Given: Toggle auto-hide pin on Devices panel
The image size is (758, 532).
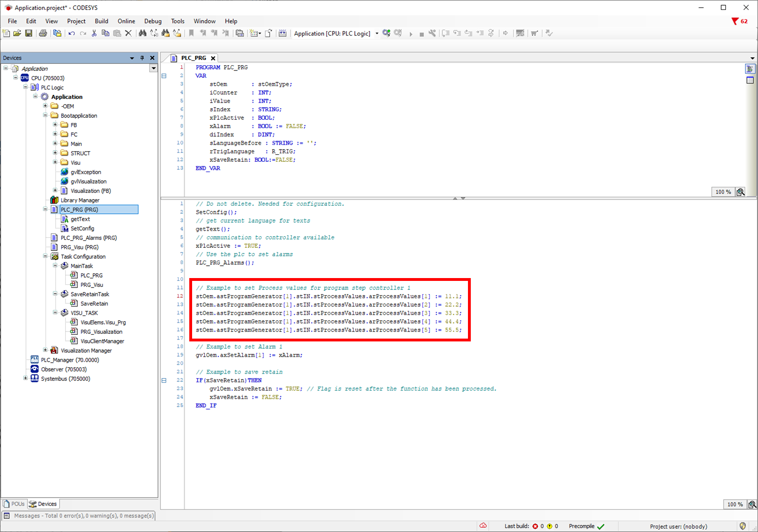Looking at the screenshot, I should 142,58.
